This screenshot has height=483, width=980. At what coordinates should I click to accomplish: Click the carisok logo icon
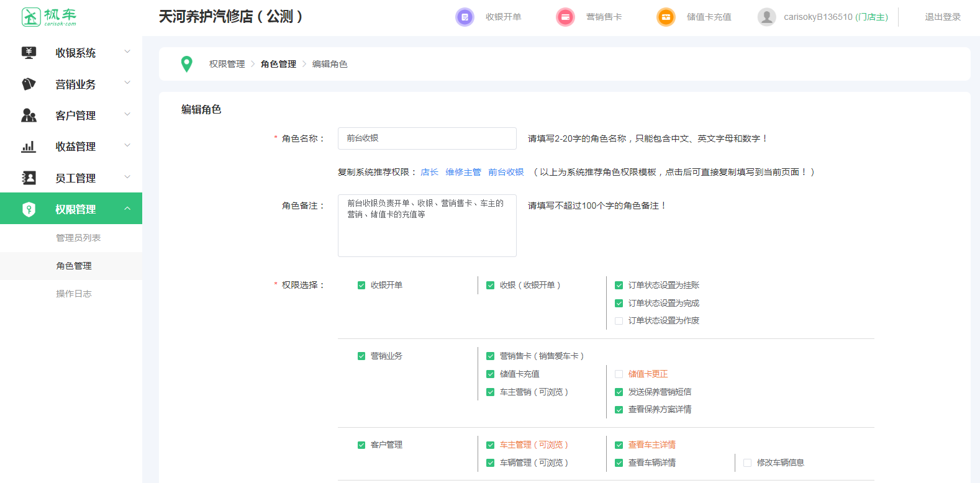click(x=31, y=17)
